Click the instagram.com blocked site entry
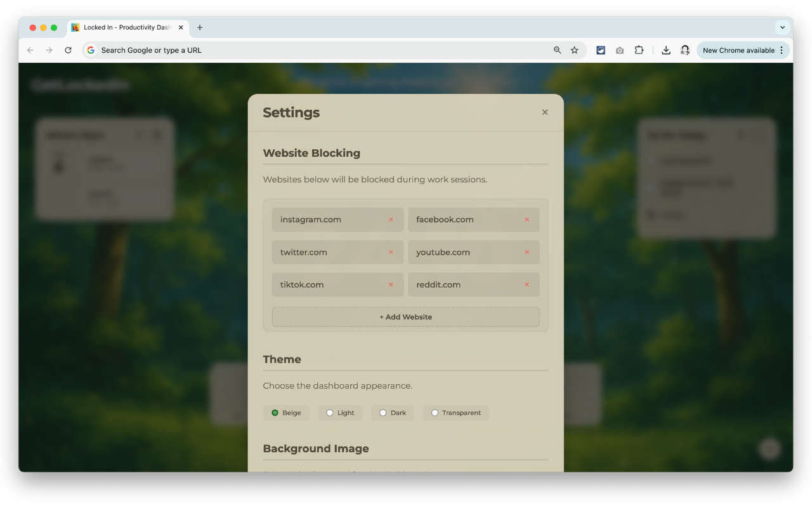 pyautogui.click(x=338, y=220)
